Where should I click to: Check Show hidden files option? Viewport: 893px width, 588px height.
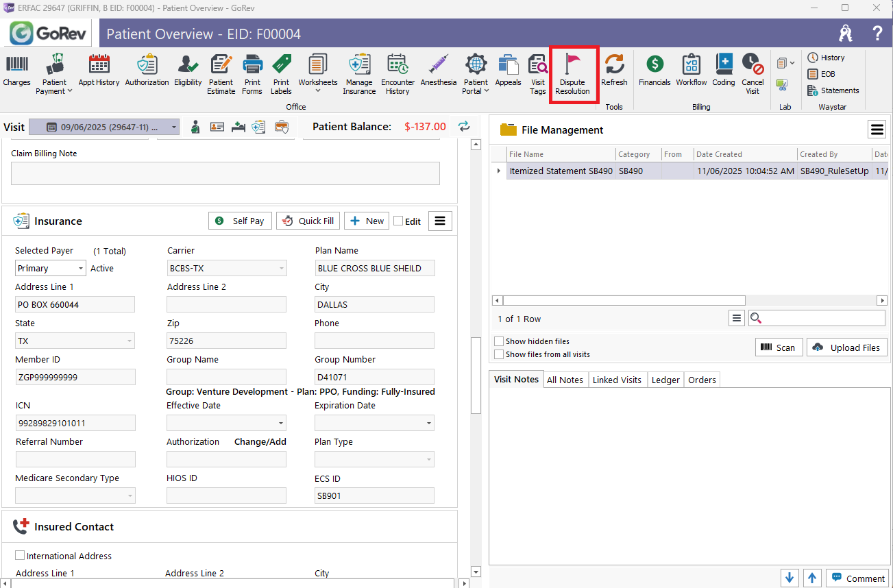click(x=500, y=341)
